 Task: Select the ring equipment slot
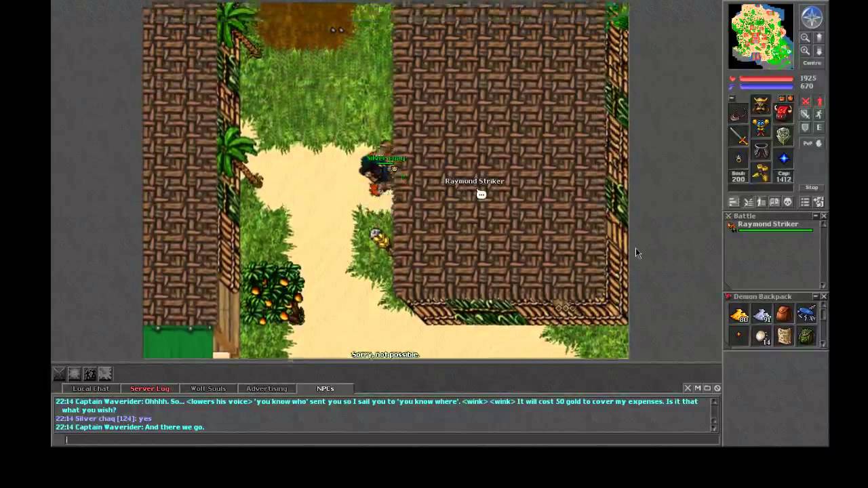click(x=738, y=159)
